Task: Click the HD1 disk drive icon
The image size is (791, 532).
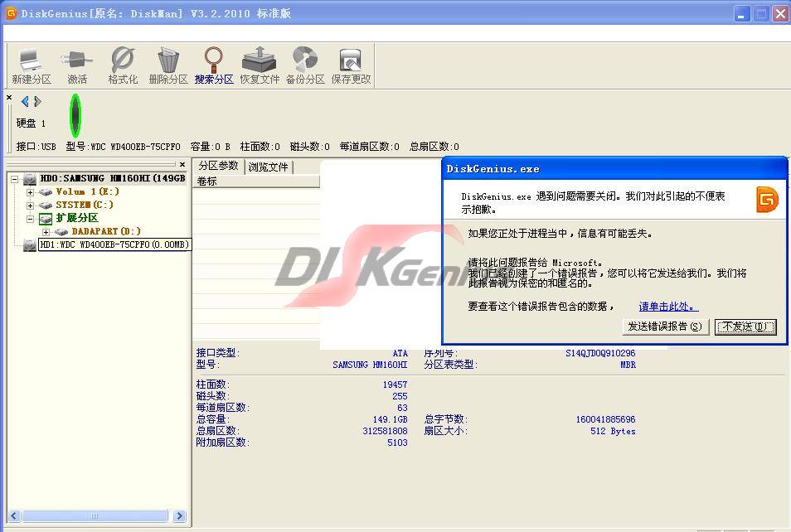Action: pos(30,245)
